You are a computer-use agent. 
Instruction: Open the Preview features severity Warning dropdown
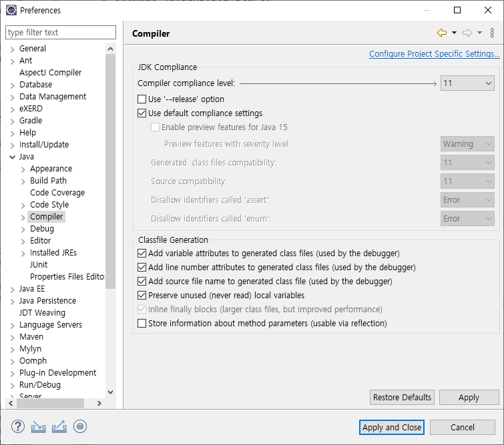[x=467, y=144]
